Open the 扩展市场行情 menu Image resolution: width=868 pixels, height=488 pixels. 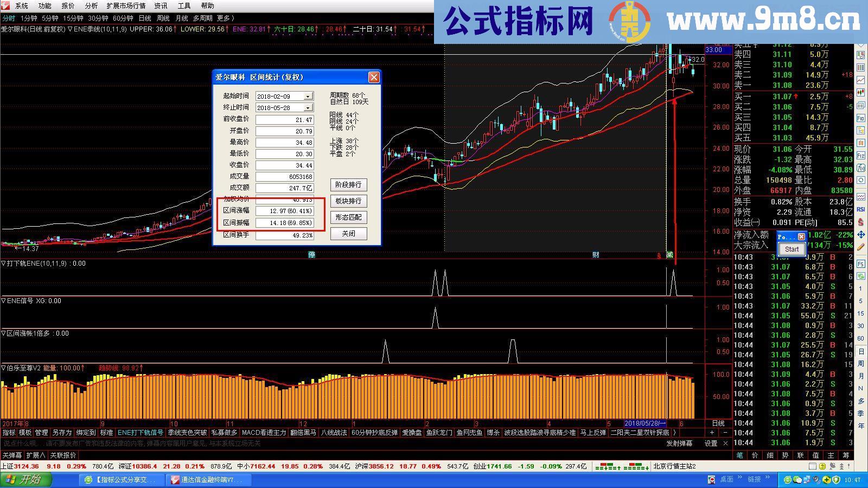click(x=126, y=5)
